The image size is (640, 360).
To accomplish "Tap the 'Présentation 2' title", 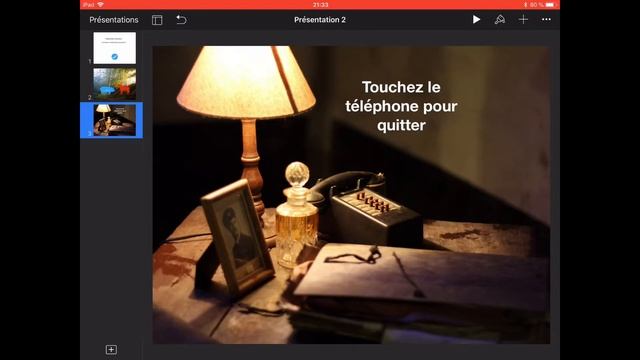I will pyautogui.click(x=320, y=20).
